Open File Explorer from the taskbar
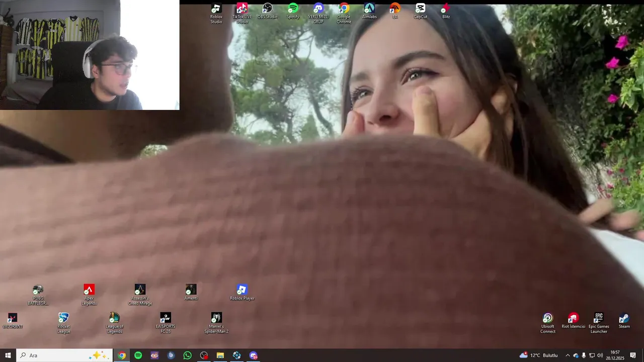The image size is (644, 362). (x=220, y=355)
